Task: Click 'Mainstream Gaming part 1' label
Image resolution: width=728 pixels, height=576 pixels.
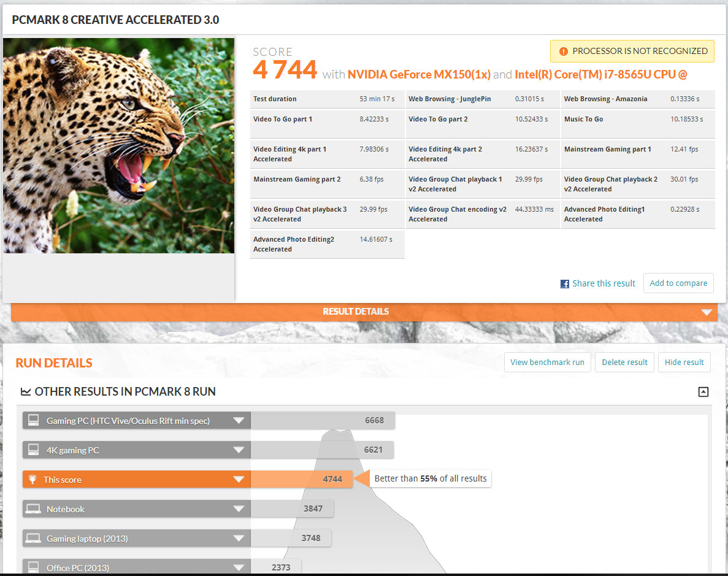Action: click(x=607, y=149)
